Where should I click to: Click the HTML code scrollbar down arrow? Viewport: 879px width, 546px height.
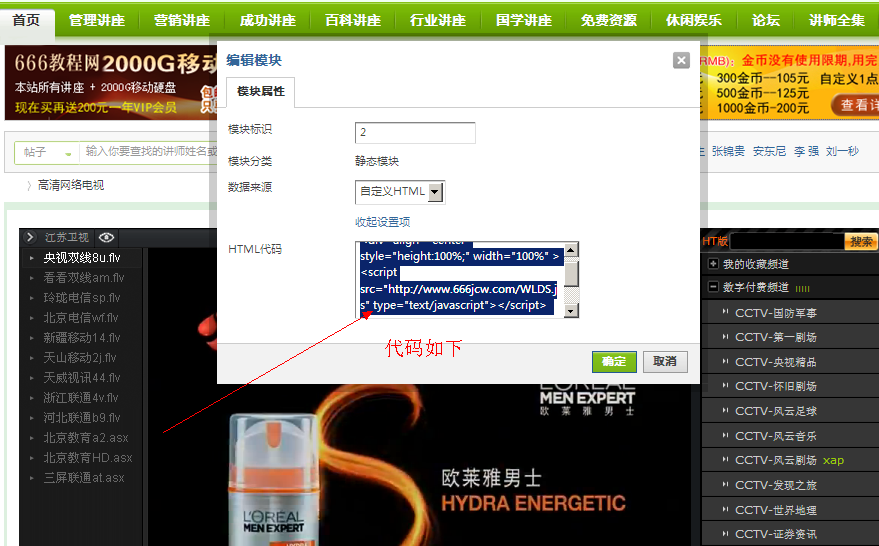(x=571, y=311)
